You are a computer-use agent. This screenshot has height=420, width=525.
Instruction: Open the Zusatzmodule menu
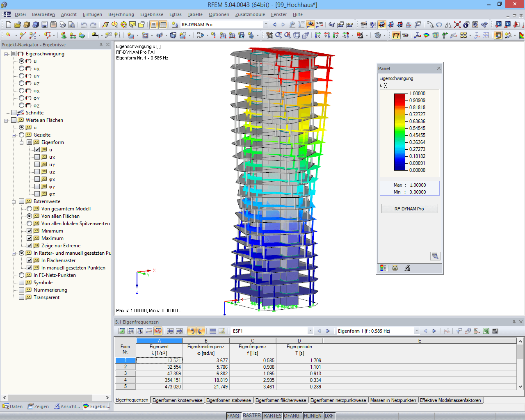point(250,14)
